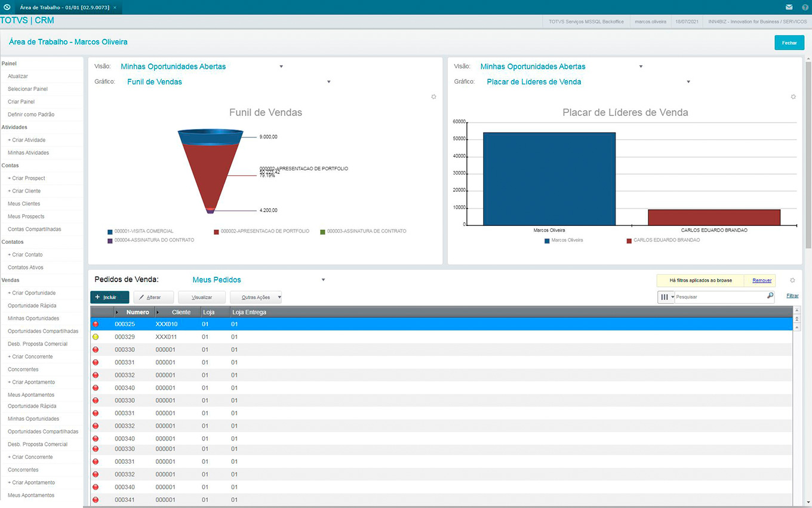The image size is (812, 508).
Task: Close the Área de Trabalho tab
Action: click(115, 7)
